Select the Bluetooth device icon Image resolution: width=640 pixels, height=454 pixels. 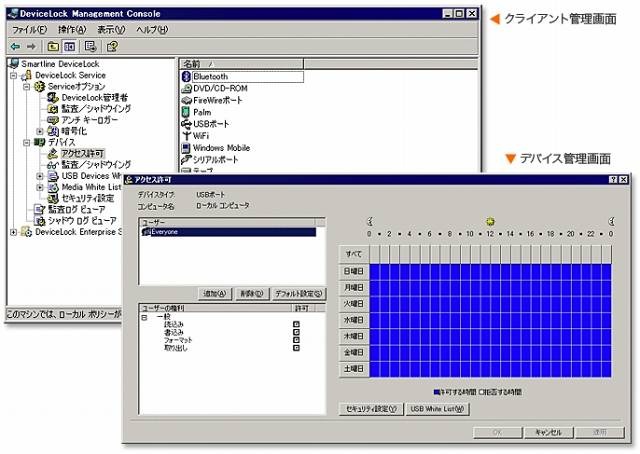tap(186, 76)
